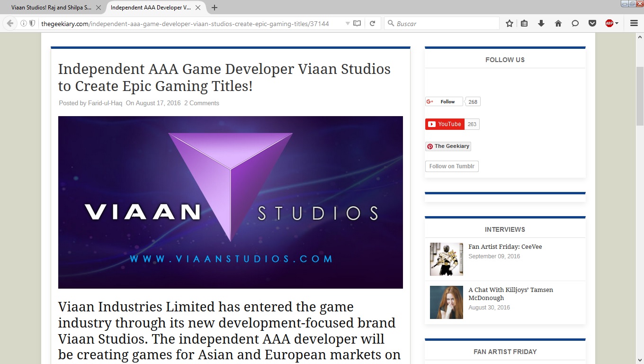Viewport: 644px width, 364px height.
Task: Bookmark this page with the star icon
Action: pyautogui.click(x=510, y=23)
